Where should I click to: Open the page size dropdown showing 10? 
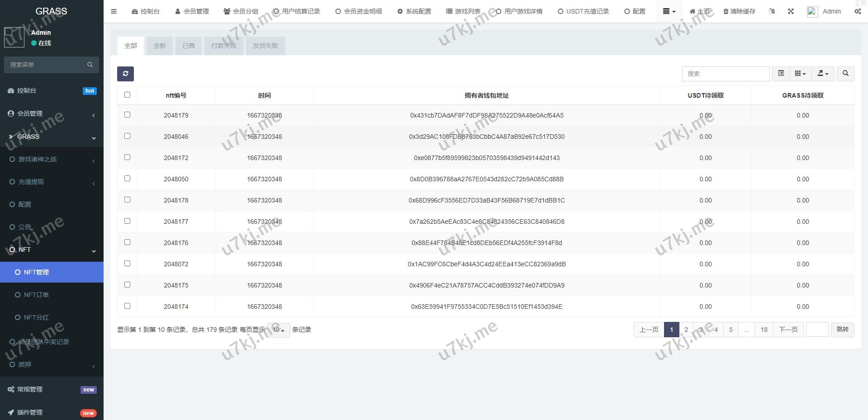point(278,330)
